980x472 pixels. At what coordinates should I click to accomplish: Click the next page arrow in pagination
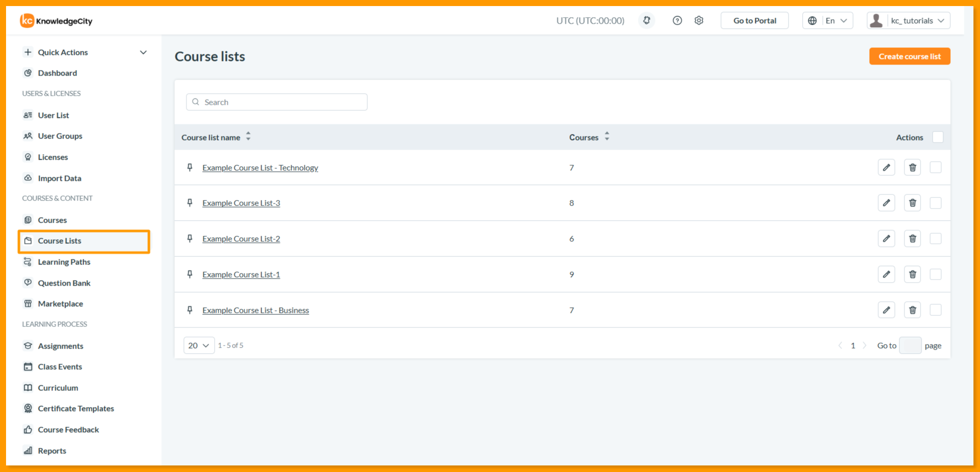pyautogui.click(x=865, y=346)
